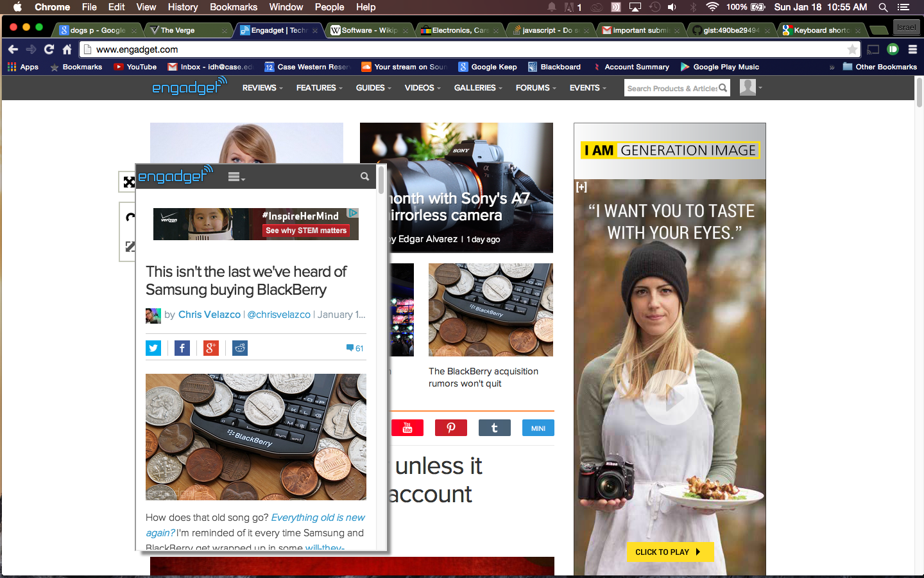Share article on Twitter
This screenshot has height=578, width=924.
pos(153,348)
